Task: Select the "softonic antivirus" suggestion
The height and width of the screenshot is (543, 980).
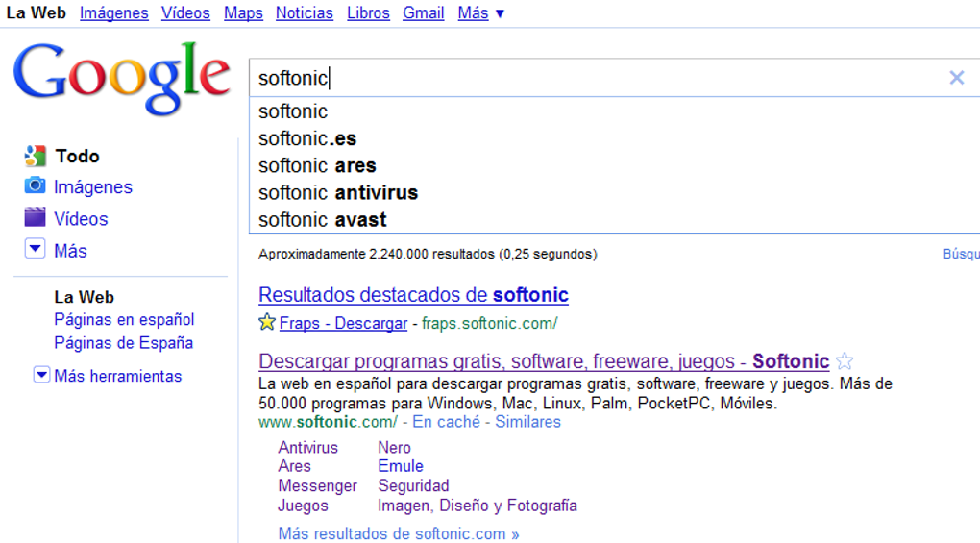Action: [x=338, y=192]
